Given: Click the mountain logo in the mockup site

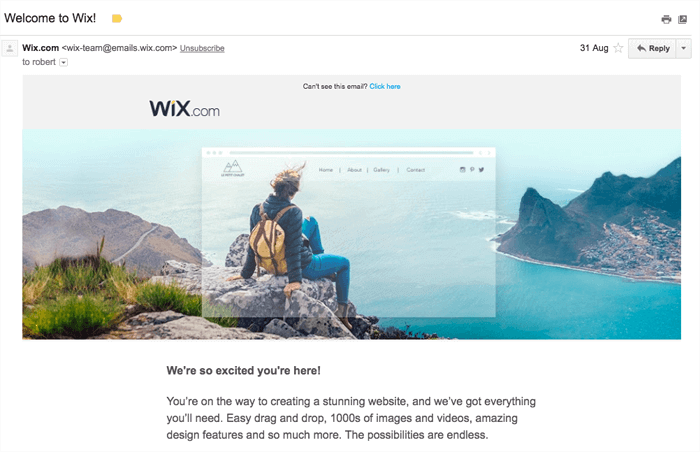Looking at the screenshot, I should [x=233, y=168].
